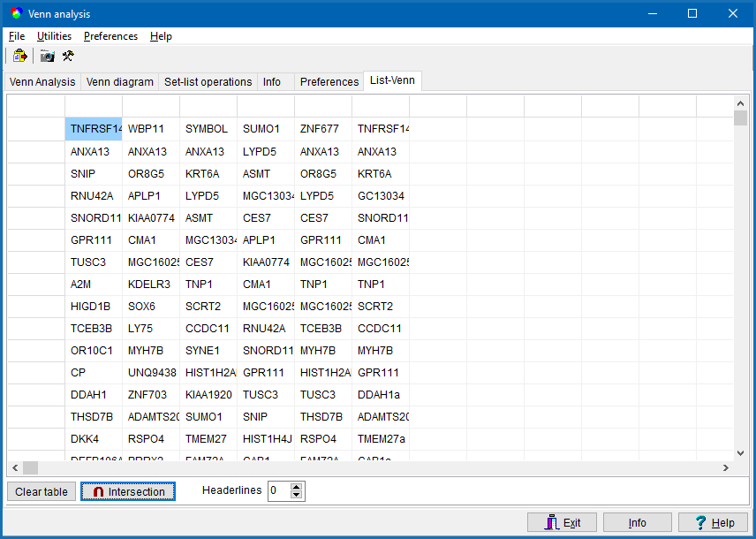
Task: Click the GC13034 cell
Action: point(381,196)
